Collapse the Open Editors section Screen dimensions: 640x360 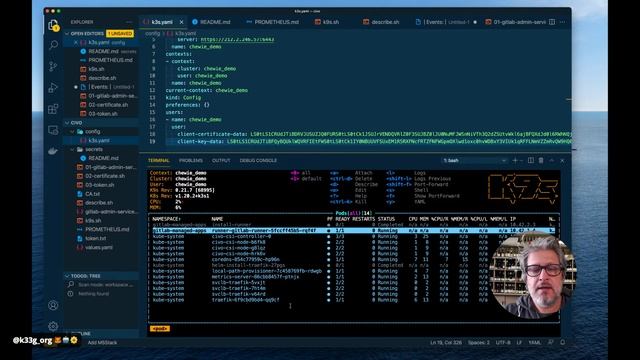click(x=67, y=33)
